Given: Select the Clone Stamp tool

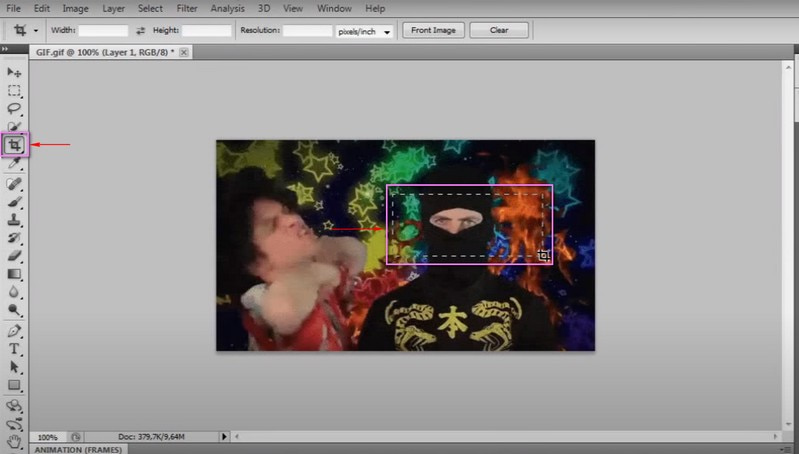Looking at the screenshot, I should (14, 219).
